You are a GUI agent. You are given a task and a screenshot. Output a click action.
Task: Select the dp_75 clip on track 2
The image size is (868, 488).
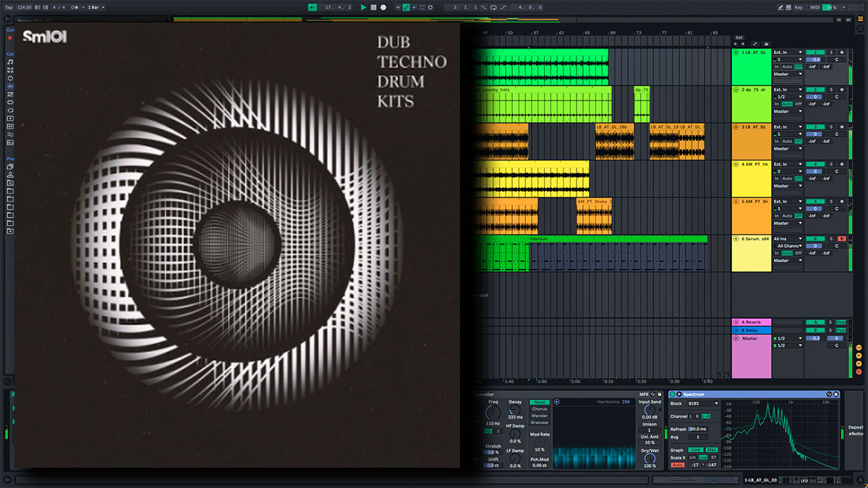click(x=642, y=105)
